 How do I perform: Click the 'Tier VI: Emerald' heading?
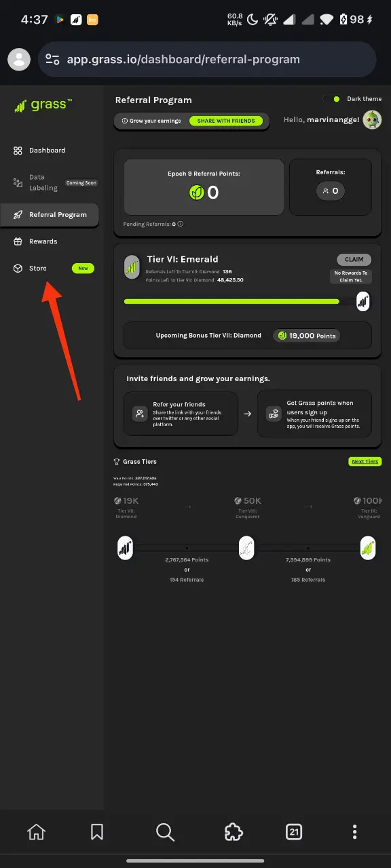(x=183, y=259)
